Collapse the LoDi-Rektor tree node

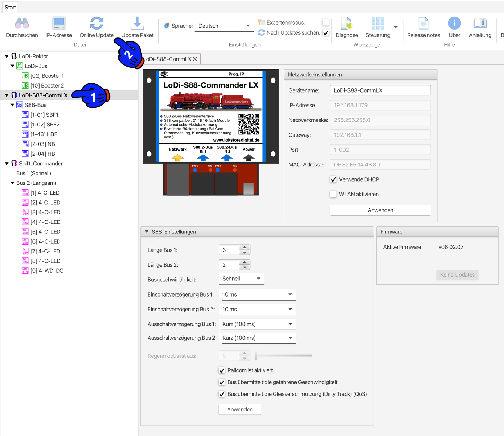click(6, 56)
